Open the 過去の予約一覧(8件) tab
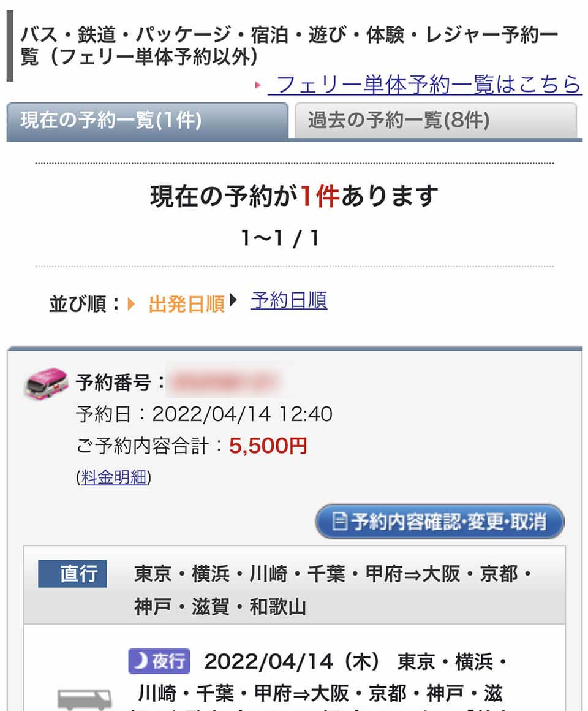This screenshot has height=711, width=588. [x=435, y=120]
